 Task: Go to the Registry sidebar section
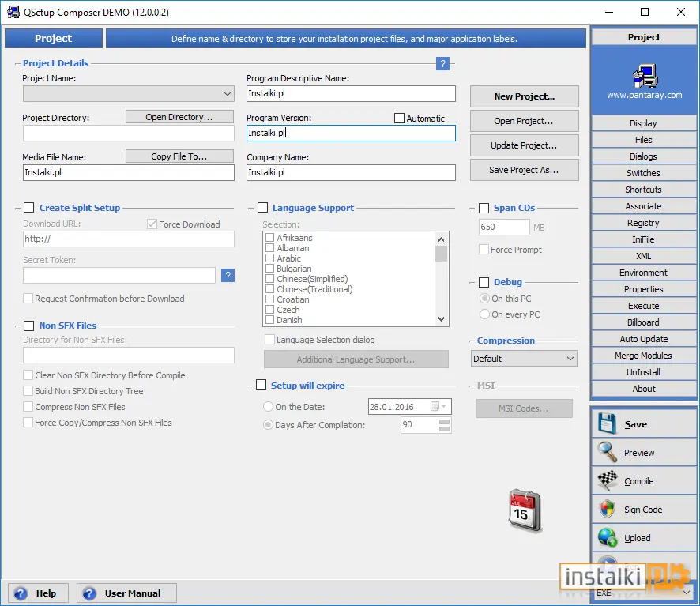coord(643,223)
